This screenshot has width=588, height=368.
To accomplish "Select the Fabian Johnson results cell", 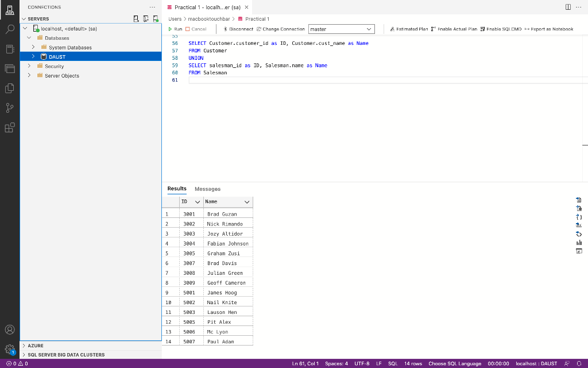I will [228, 243].
